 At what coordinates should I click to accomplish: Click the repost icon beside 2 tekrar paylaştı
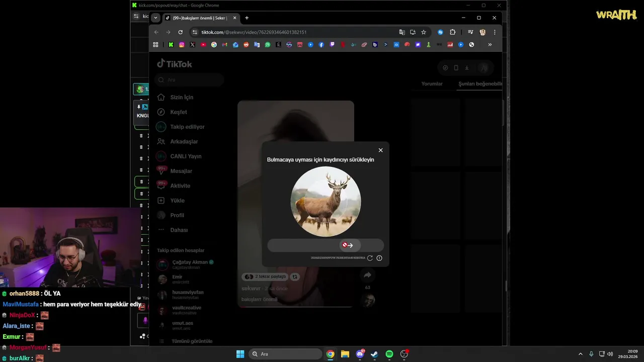pos(295,277)
